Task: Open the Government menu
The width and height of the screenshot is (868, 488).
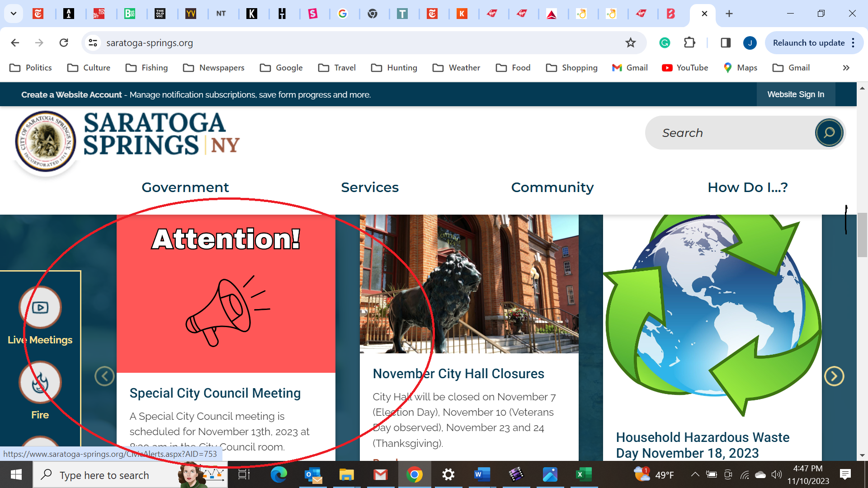Action: (185, 187)
